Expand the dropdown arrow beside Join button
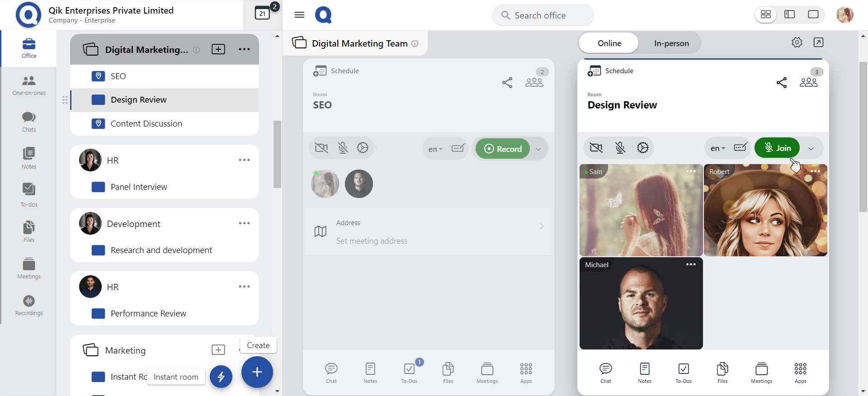868x396 pixels. click(811, 149)
